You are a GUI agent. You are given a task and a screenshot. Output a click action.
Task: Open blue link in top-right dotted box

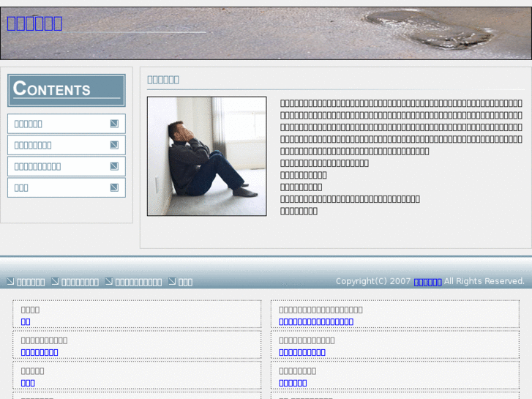pyautogui.click(x=316, y=321)
